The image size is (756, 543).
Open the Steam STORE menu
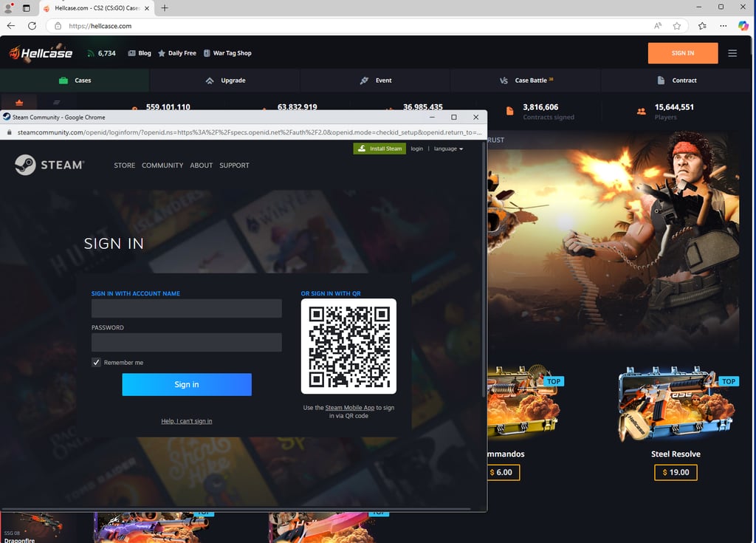pos(124,165)
